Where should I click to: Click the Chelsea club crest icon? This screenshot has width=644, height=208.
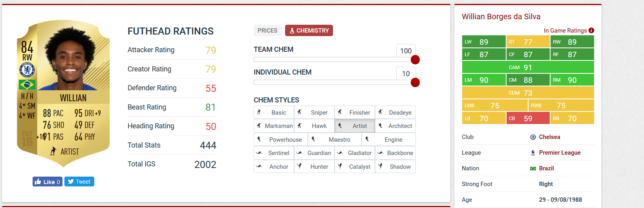pyautogui.click(x=533, y=137)
